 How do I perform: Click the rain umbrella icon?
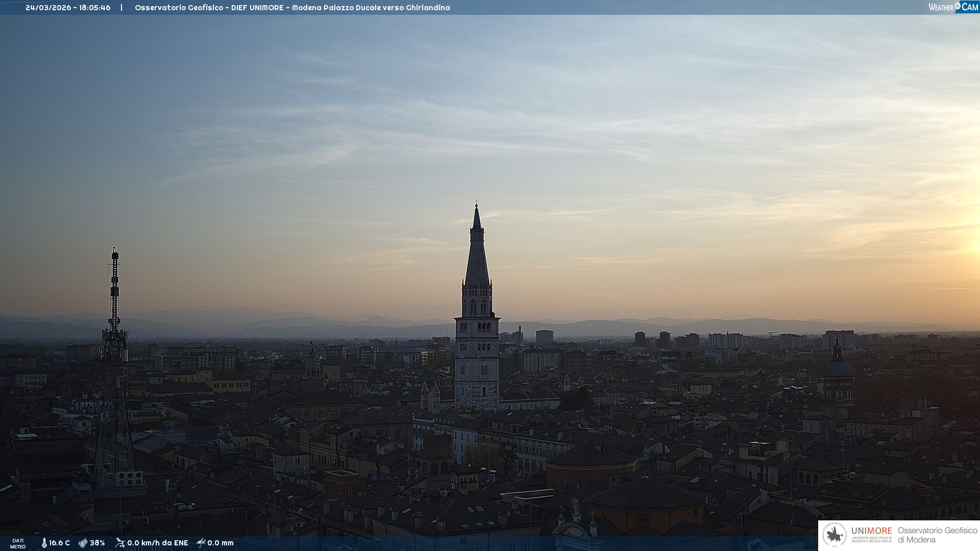(201, 543)
